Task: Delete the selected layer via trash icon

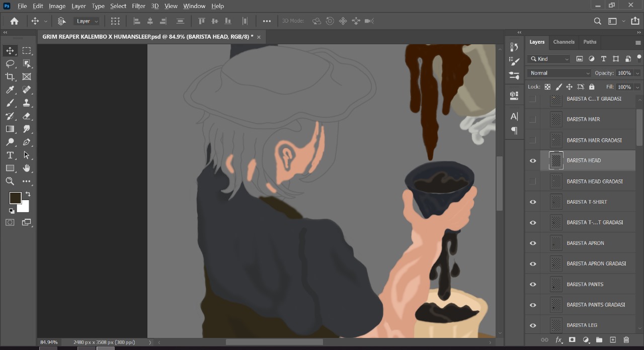Action: point(626,340)
